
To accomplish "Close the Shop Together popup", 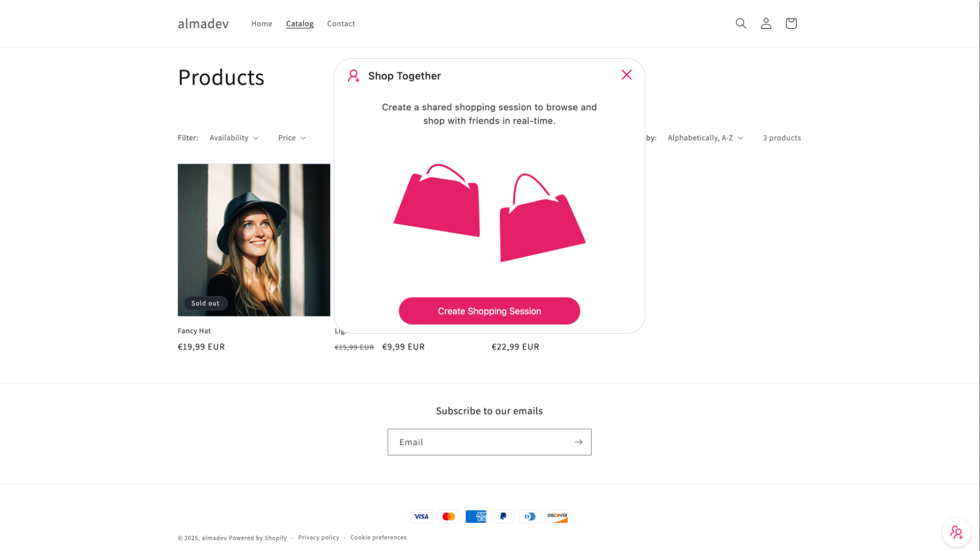I will [626, 75].
